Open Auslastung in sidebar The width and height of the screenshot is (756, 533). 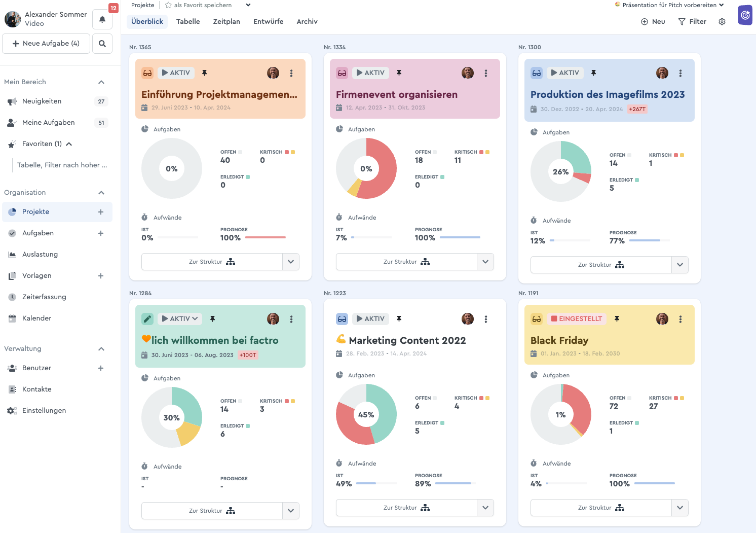[57, 255]
